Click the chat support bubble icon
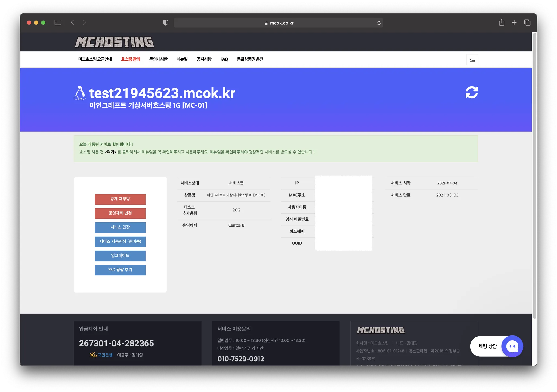Screen dimensions: 557x392 click(x=512, y=346)
